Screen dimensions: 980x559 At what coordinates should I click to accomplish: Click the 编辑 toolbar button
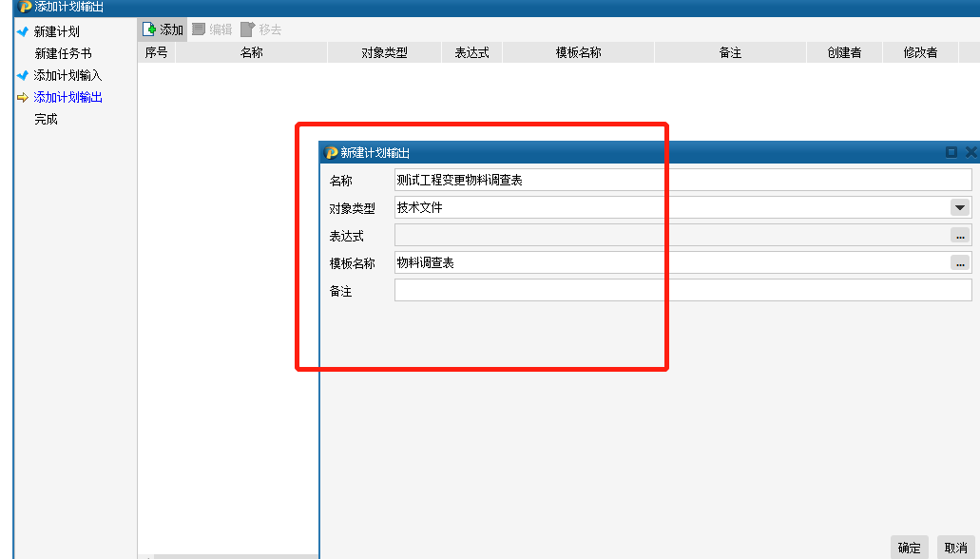point(213,29)
